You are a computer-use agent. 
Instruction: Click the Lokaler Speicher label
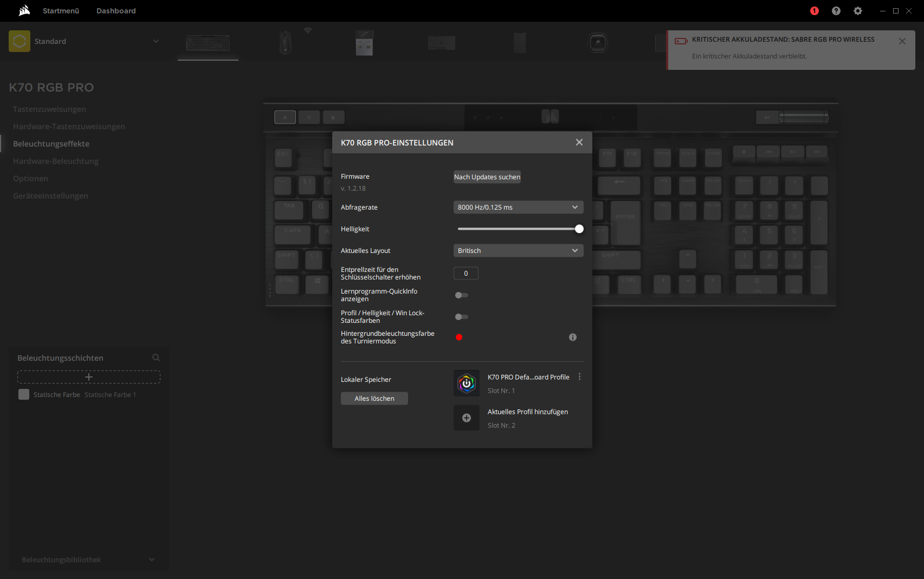click(x=366, y=380)
